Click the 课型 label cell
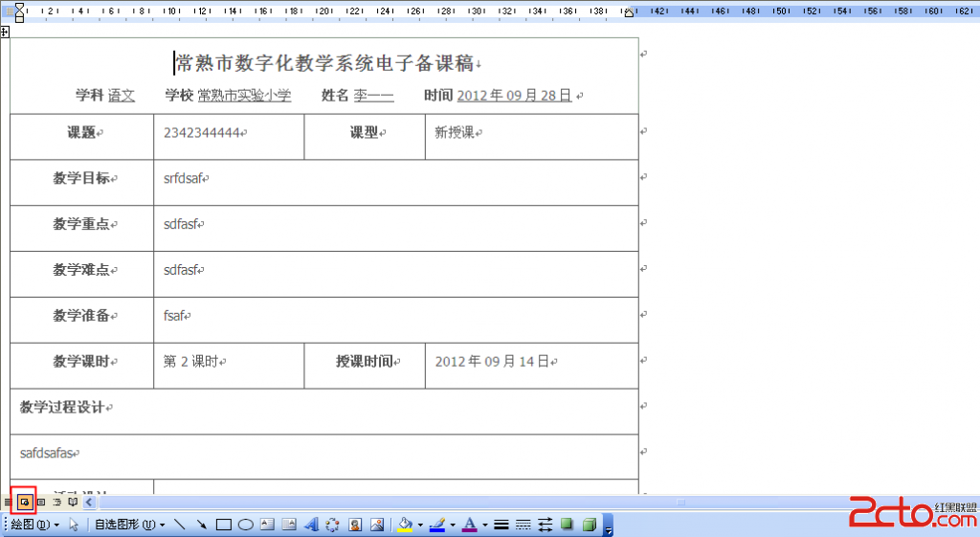Image resolution: width=980 pixels, height=537 pixels. (365, 136)
